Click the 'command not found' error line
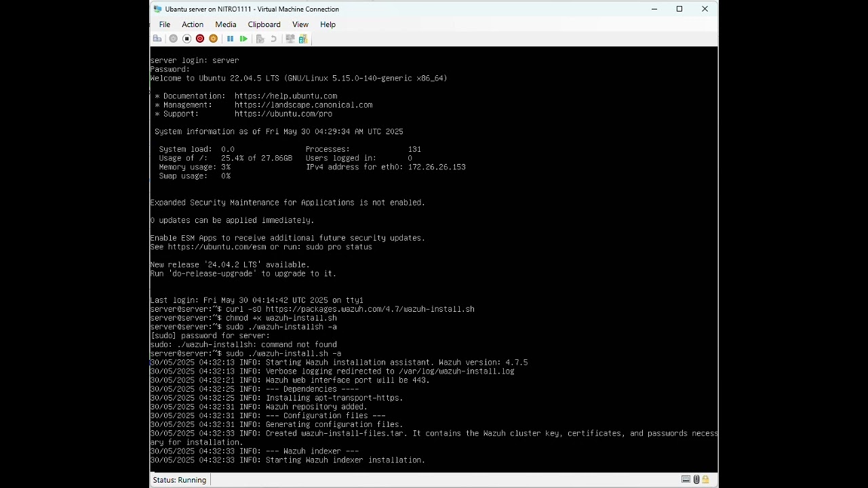This screenshot has height=488, width=868. pyautogui.click(x=243, y=344)
